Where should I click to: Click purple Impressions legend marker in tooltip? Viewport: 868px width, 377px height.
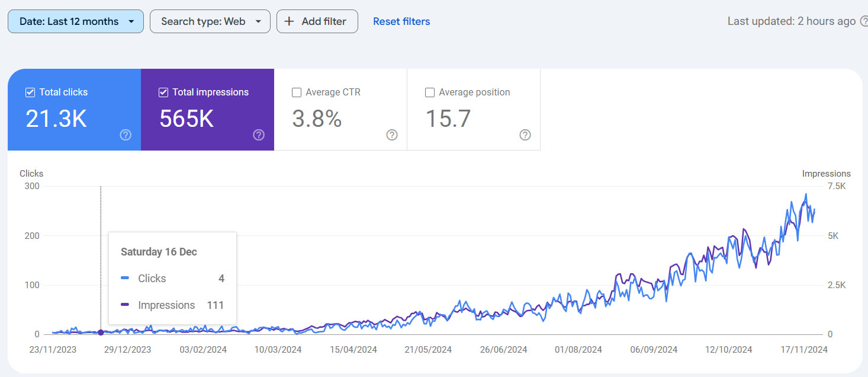pyautogui.click(x=125, y=305)
